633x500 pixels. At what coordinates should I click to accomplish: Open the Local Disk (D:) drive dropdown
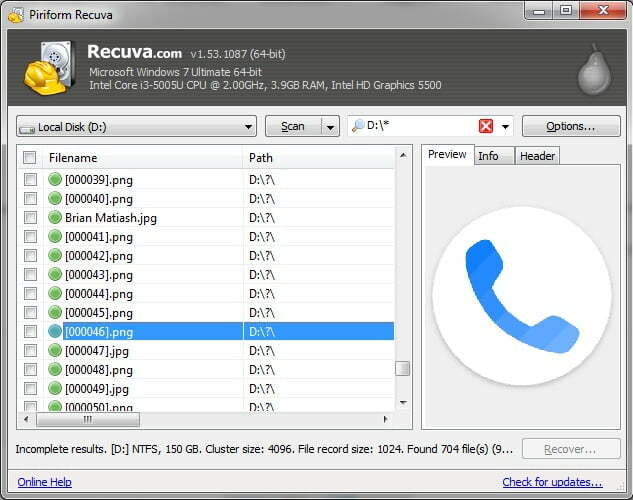[136, 127]
